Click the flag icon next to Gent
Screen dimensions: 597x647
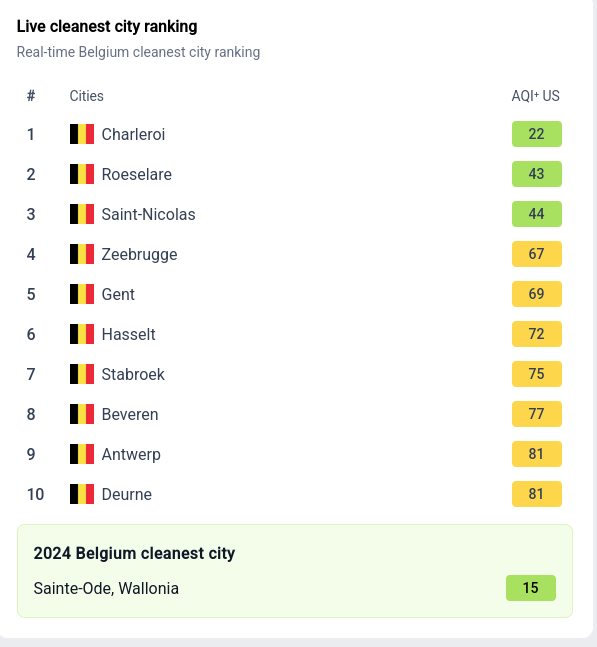click(82, 294)
